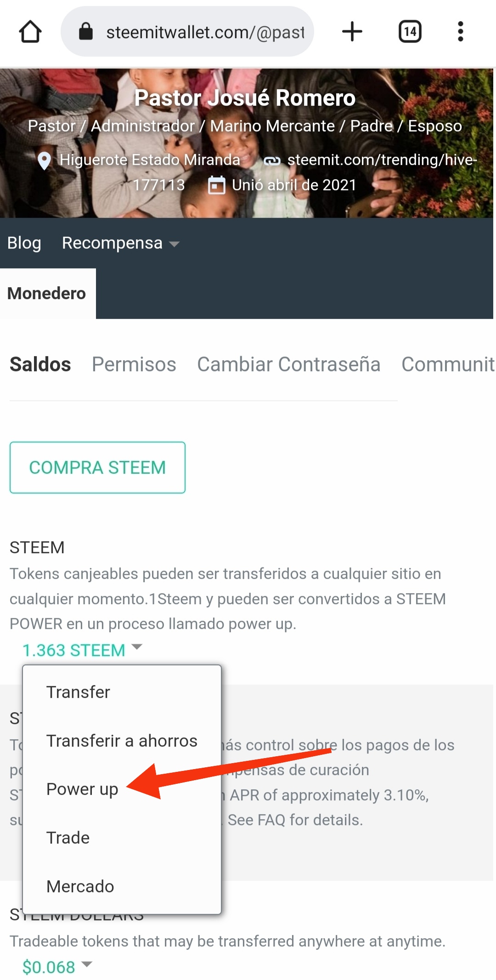496x980 pixels.
Task: Open Mercado from the dropdown menu
Action: pyautogui.click(x=80, y=886)
